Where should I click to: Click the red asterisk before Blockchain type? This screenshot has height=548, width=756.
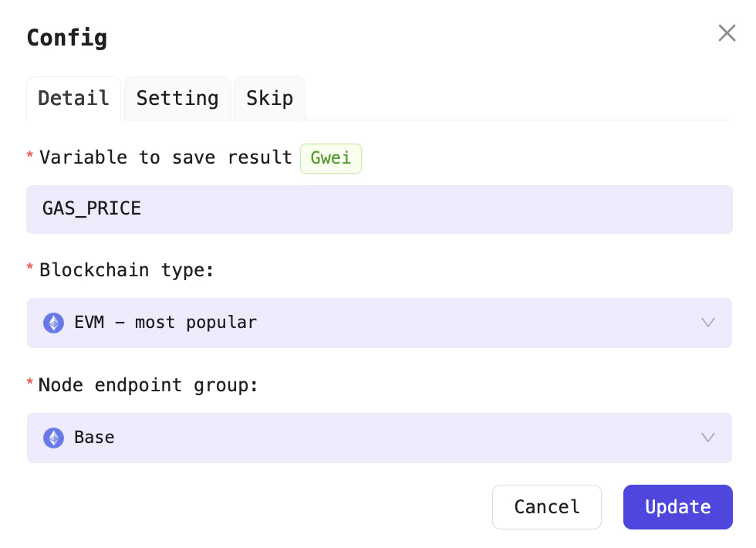click(x=30, y=269)
